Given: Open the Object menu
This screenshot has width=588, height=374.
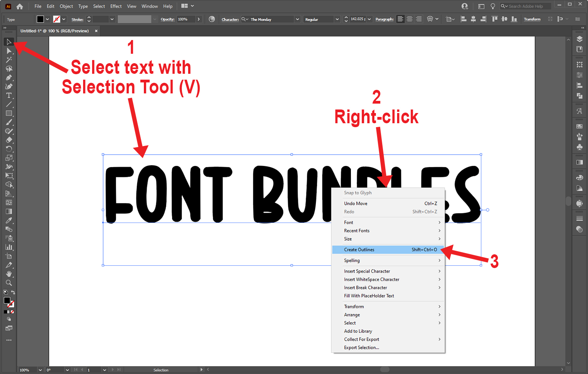Looking at the screenshot, I should [x=66, y=6].
